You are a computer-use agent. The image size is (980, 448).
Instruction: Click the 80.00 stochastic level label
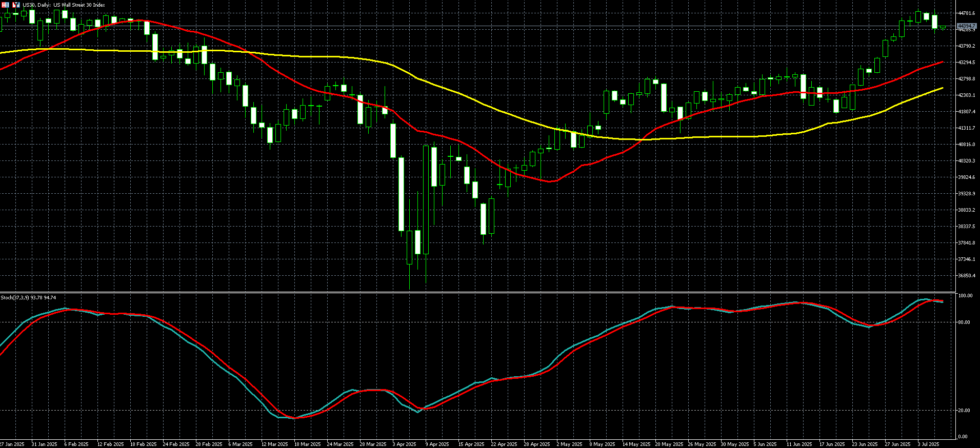click(x=964, y=322)
